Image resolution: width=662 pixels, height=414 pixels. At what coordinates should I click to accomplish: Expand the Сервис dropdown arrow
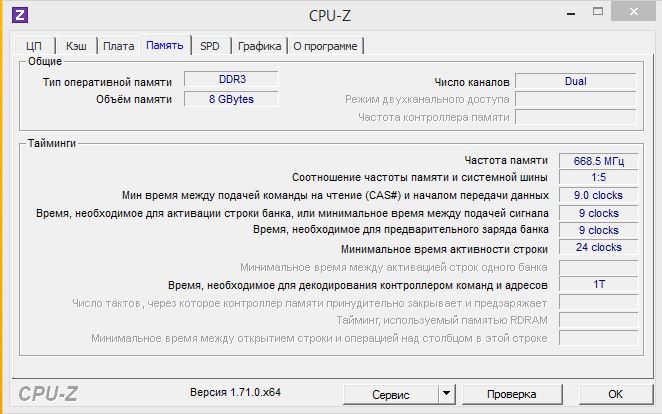point(447,395)
